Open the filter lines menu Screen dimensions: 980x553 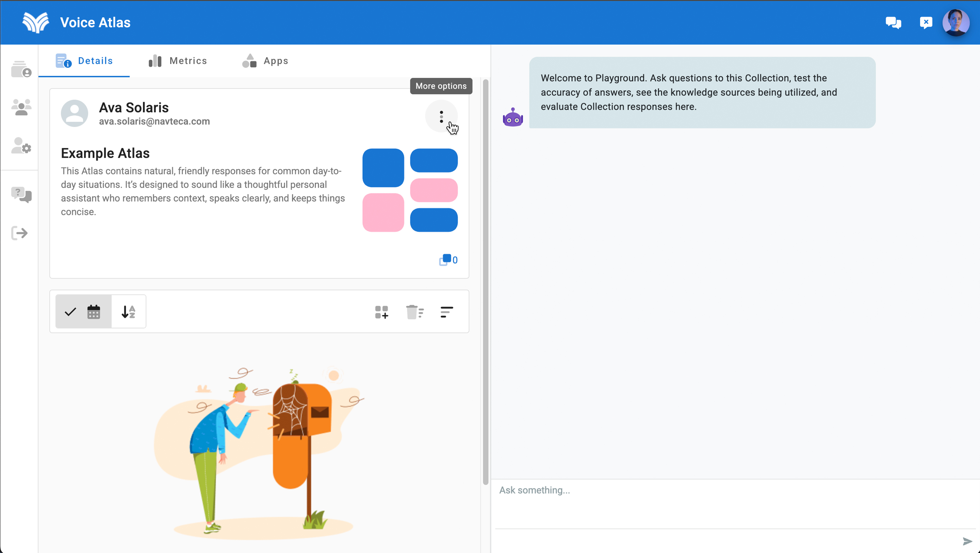point(447,312)
